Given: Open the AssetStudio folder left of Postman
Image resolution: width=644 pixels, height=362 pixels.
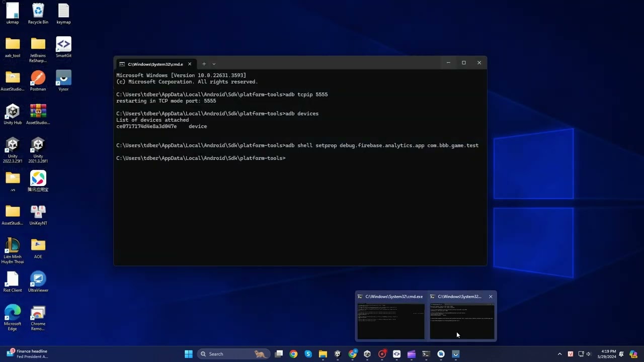Looking at the screenshot, I should (13, 80).
